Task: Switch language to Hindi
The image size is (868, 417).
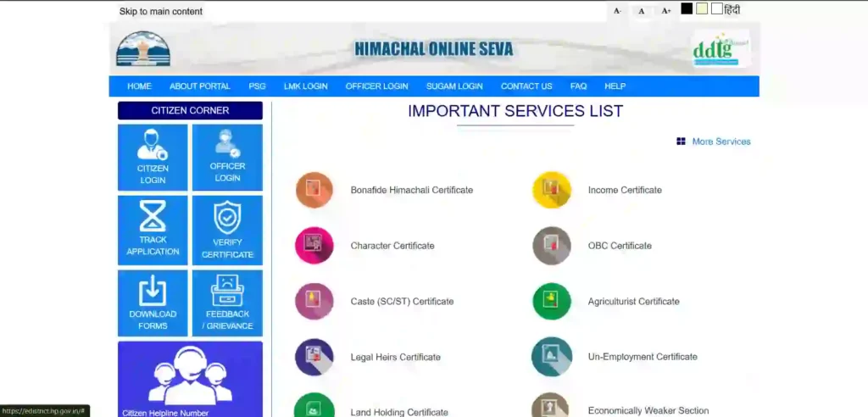Action: click(x=732, y=10)
